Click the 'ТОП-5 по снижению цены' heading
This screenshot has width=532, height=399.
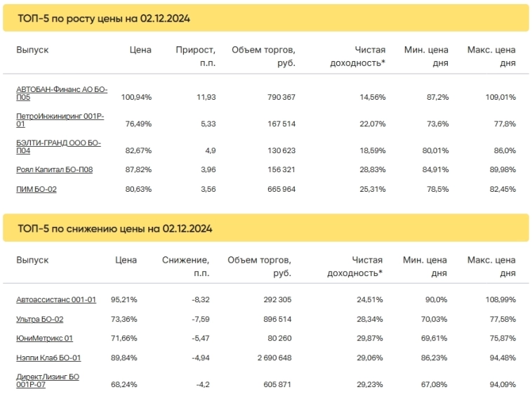pos(114,228)
